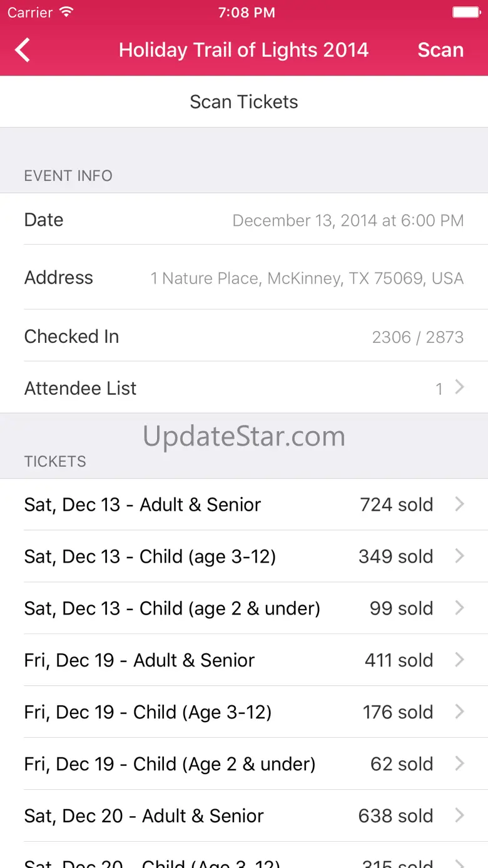Tap chevron beside 638 sold

tap(459, 815)
